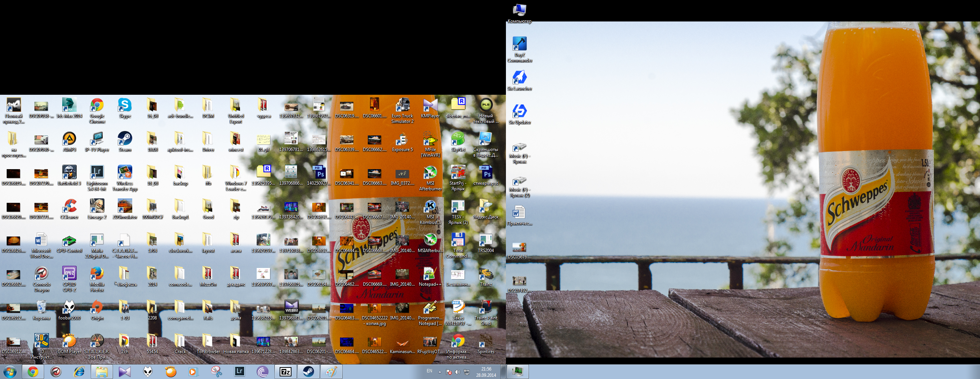Viewport: 980px width, 379px height.
Task: Click the ZDSimulator shortcut
Action: pos(125,209)
